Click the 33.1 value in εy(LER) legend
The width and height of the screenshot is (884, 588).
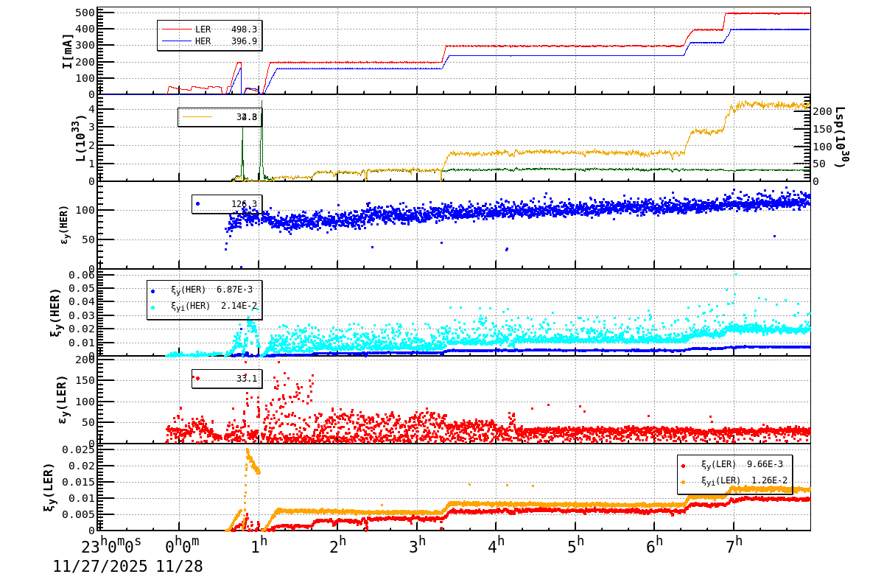247,379
